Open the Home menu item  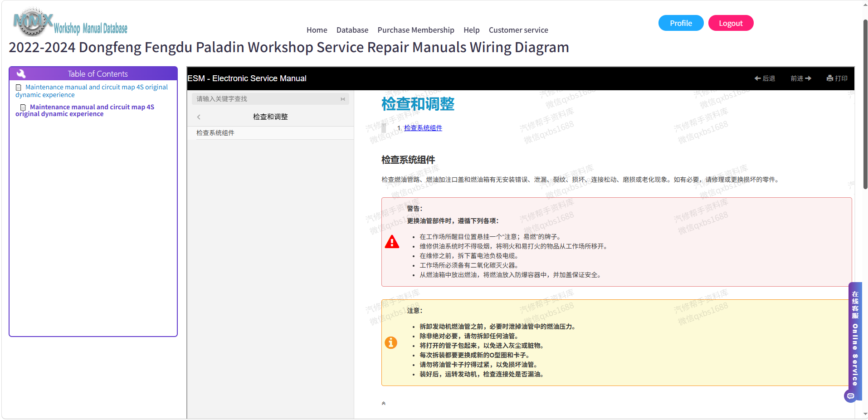point(317,30)
